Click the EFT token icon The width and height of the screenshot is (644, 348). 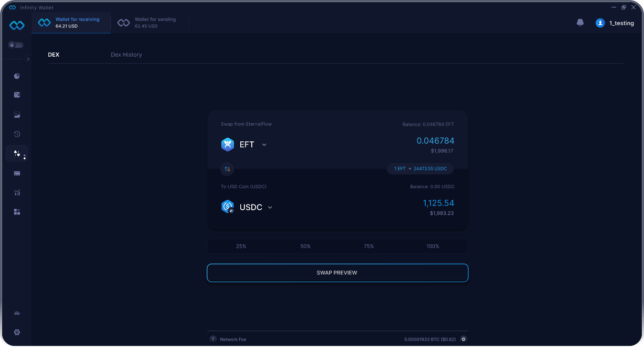(228, 145)
